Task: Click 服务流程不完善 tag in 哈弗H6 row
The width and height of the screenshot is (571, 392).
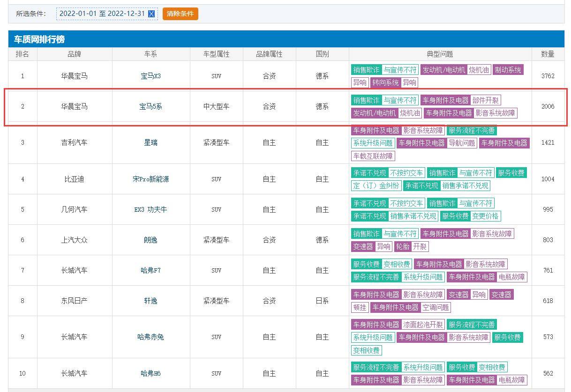Action: pyautogui.click(x=376, y=367)
